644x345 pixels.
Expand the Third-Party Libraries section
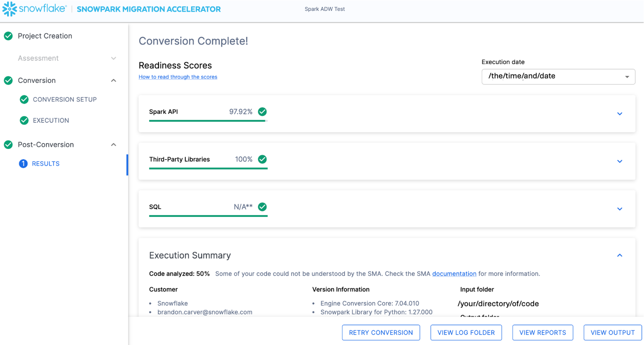click(620, 161)
